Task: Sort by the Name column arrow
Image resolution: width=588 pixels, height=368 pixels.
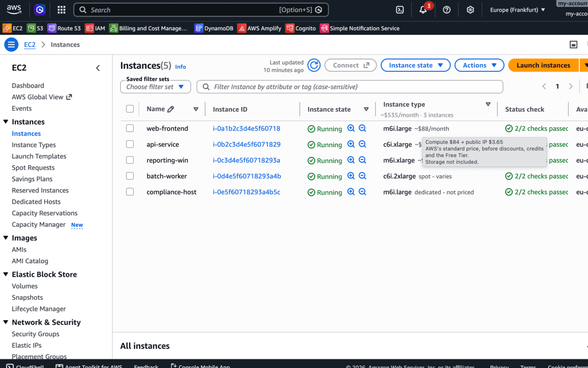Action: [x=196, y=109]
